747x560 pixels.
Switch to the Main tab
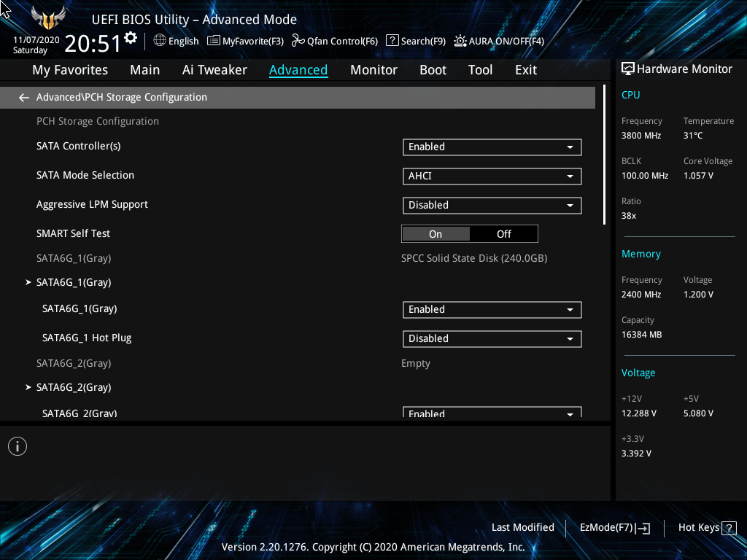tap(145, 70)
